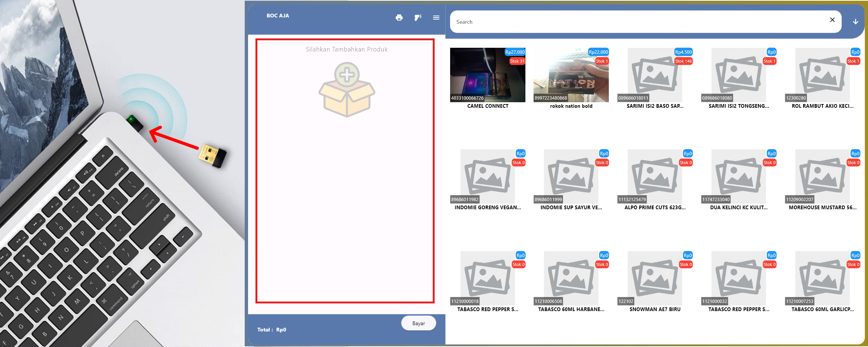The width and height of the screenshot is (868, 347).
Task: Open the hamburger menu in header
Action: pos(436,17)
